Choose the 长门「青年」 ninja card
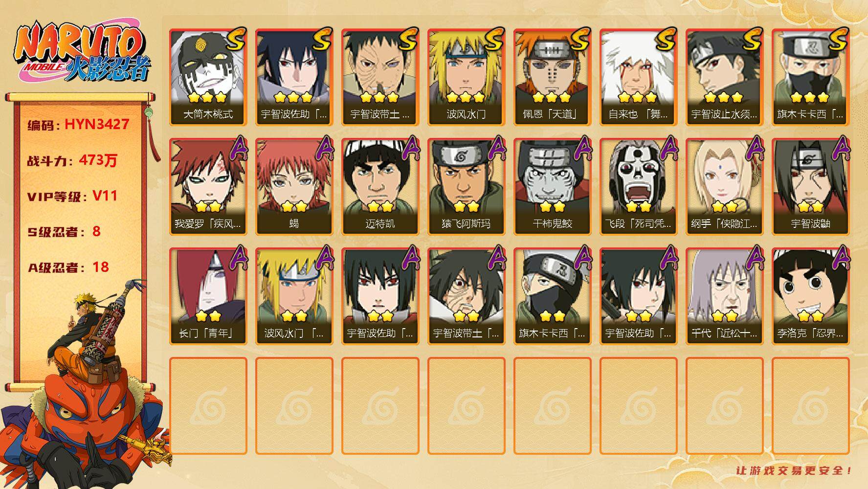Viewport: 868px width, 489px height. 208,296
